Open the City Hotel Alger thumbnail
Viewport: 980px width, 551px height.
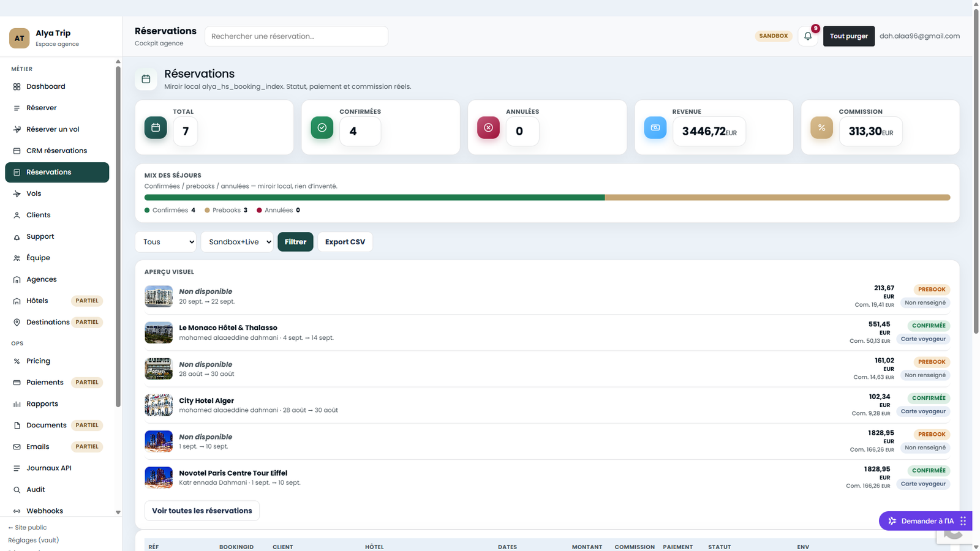159,405
